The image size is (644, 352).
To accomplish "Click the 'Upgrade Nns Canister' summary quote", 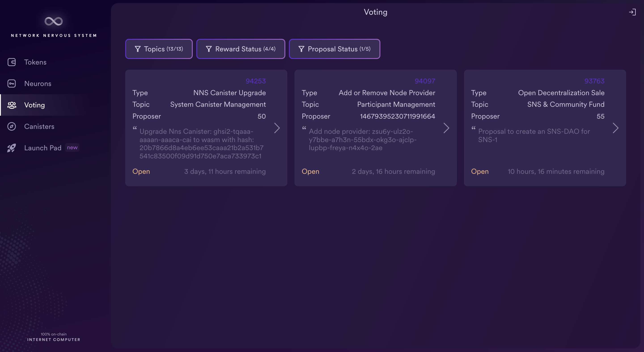I will coord(201,144).
